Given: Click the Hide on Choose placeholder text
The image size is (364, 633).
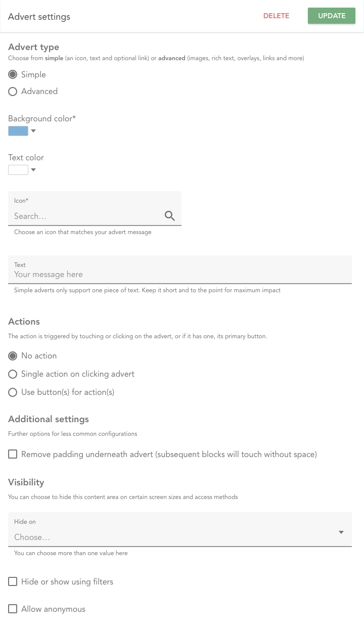Looking at the screenshot, I should 32,537.
